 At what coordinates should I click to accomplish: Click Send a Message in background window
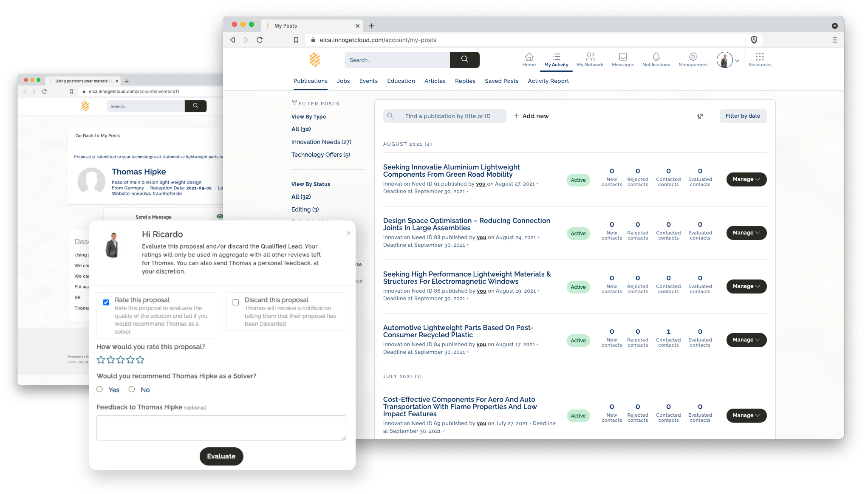click(x=153, y=217)
